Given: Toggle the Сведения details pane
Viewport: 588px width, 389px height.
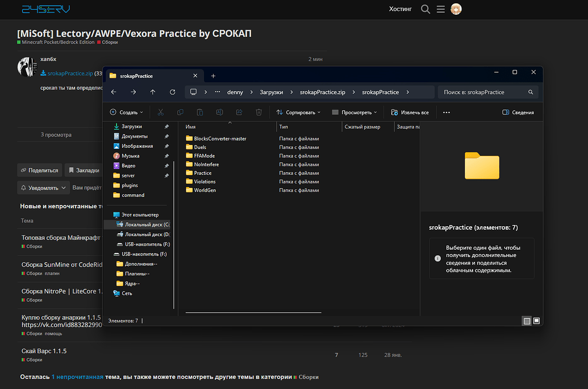Looking at the screenshot, I should 518,113.
